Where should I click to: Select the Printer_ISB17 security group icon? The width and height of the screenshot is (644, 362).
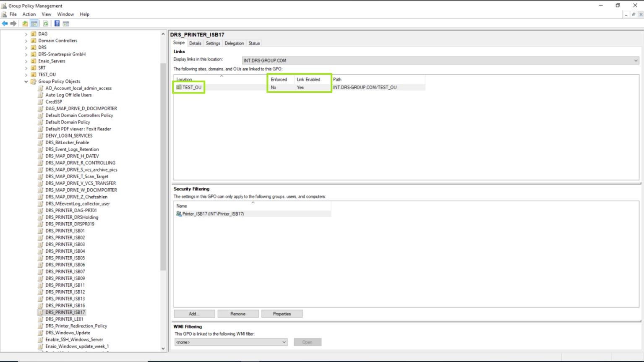point(179,214)
